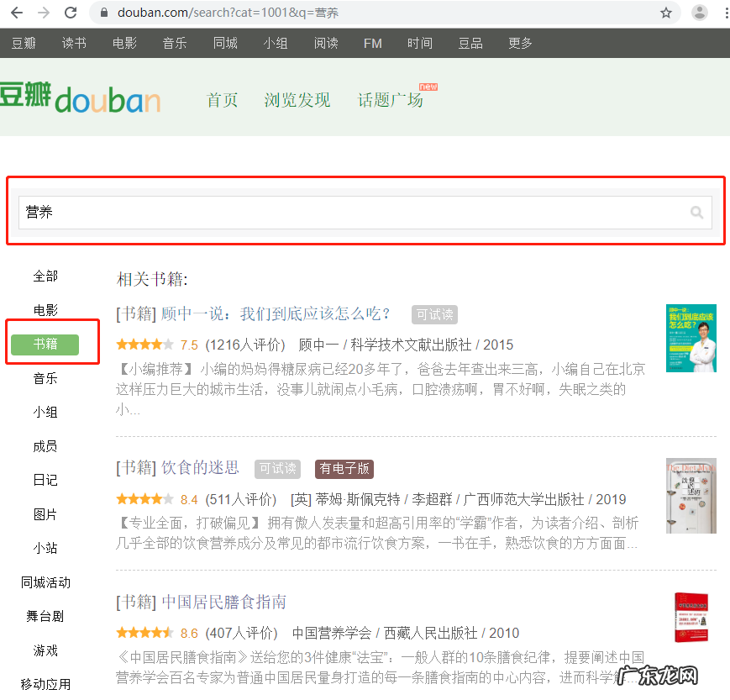730x700 pixels.
Task: Click the browser forward arrow
Action: click(x=44, y=13)
